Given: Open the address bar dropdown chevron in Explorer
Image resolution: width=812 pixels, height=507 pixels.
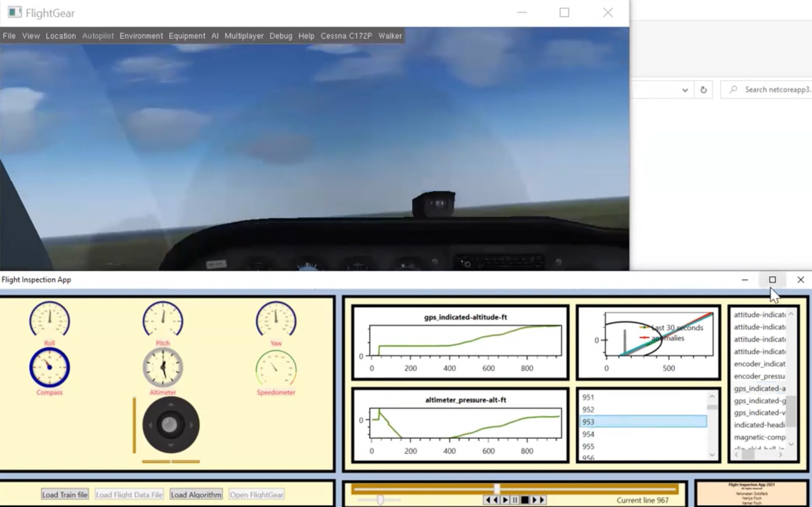Looking at the screenshot, I should click(685, 90).
